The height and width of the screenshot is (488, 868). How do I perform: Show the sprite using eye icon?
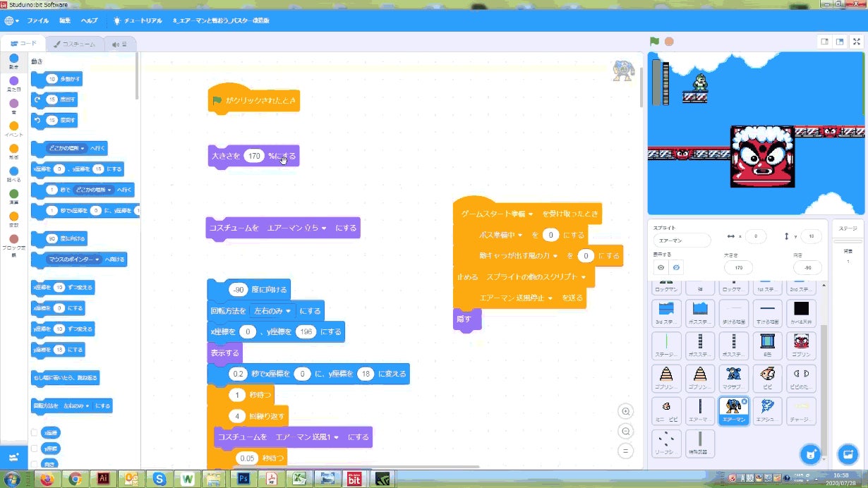(x=661, y=267)
